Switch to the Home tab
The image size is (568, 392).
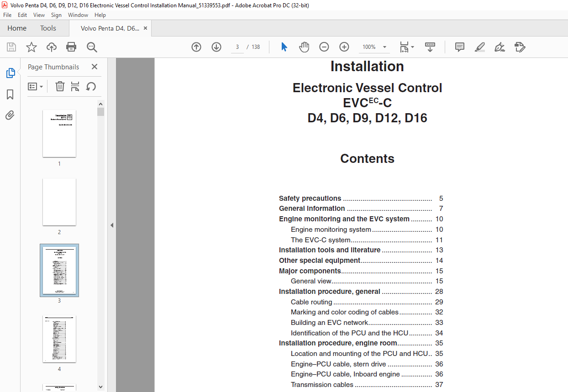pos(17,28)
